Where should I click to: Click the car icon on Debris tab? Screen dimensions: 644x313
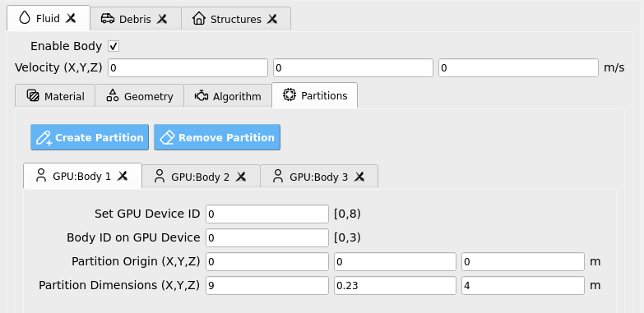108,18
